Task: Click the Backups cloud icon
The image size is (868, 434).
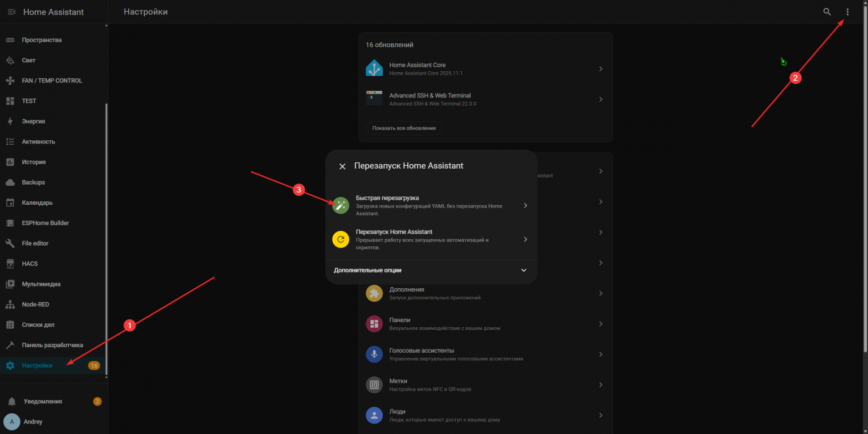Action: 10,183
